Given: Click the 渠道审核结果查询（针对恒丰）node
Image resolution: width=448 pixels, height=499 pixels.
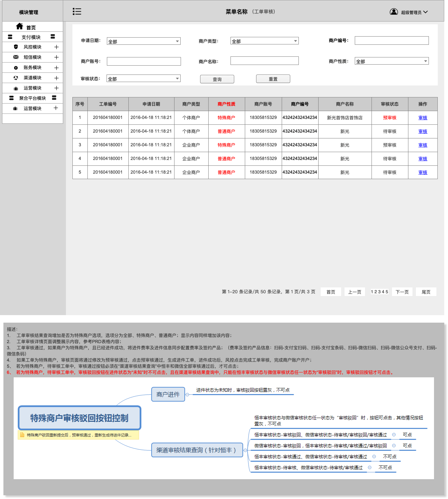Looking at the screenshot, I should (197, 450).
